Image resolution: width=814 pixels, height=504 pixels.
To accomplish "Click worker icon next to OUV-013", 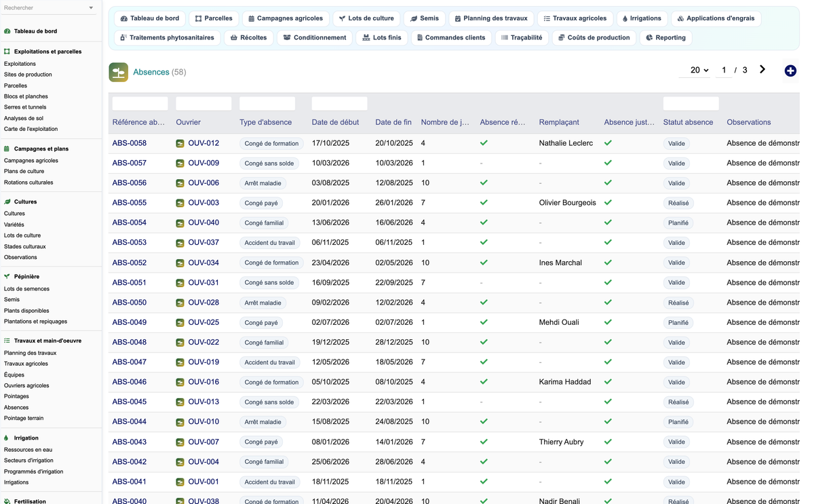I will click(180, 402).
